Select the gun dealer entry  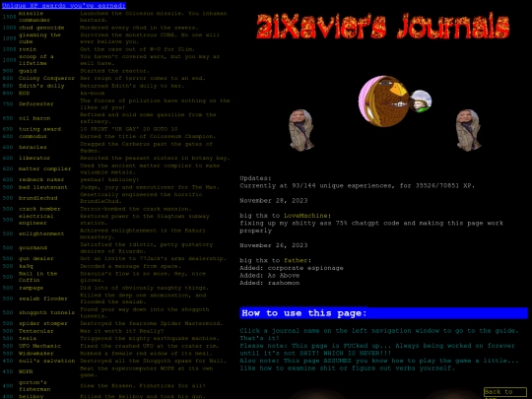36,258
